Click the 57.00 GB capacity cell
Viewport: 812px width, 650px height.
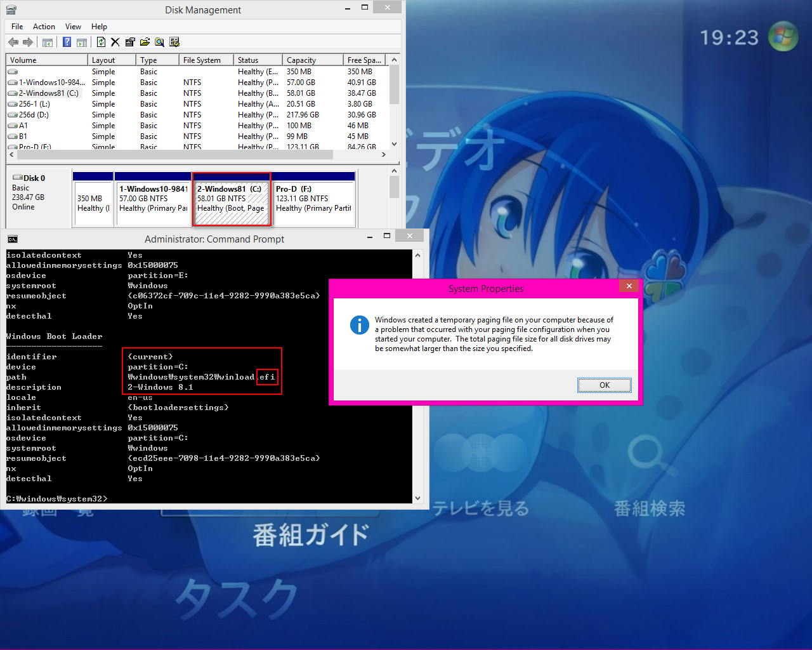(x=301, y=83)
